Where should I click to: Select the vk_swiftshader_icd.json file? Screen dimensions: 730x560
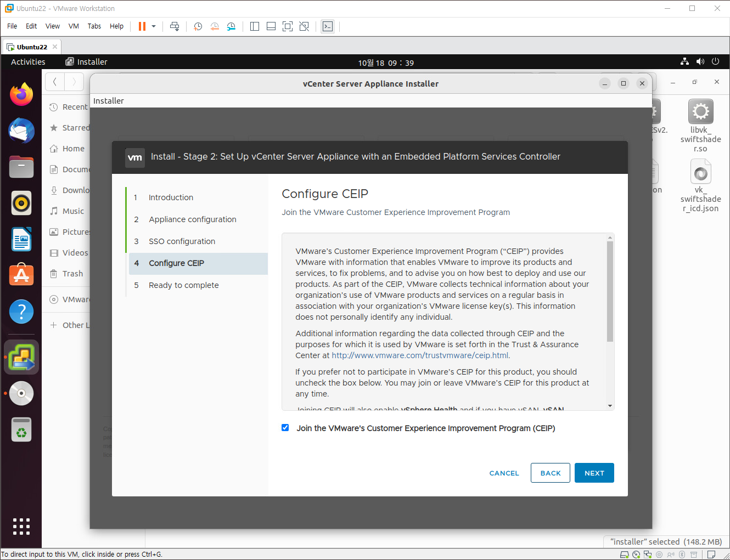pos(700,186)
